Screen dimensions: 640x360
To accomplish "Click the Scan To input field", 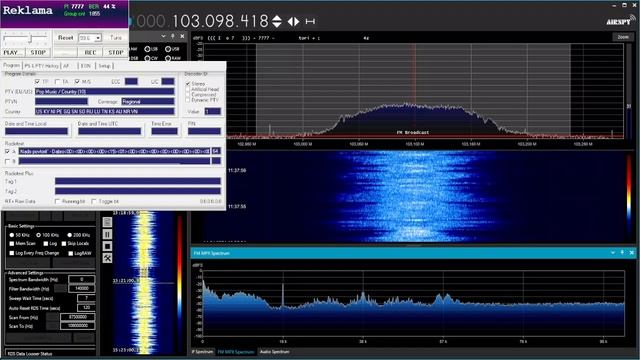I will point(78,326).
